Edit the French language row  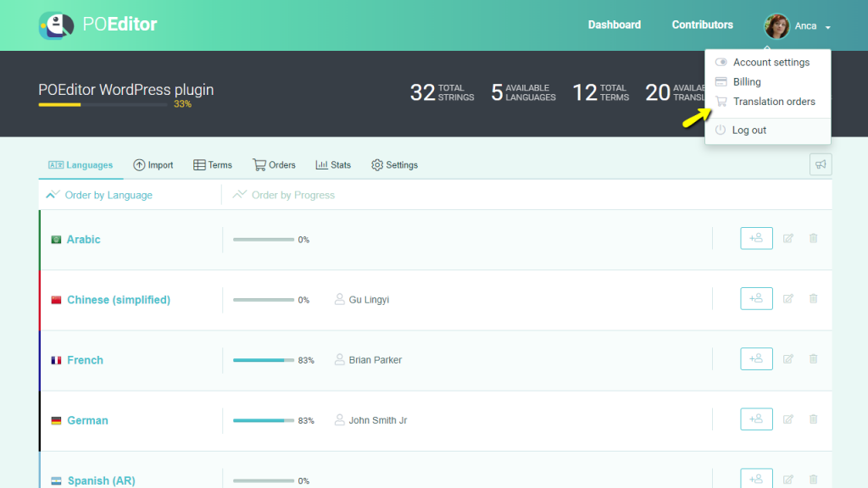coord(788,359)
